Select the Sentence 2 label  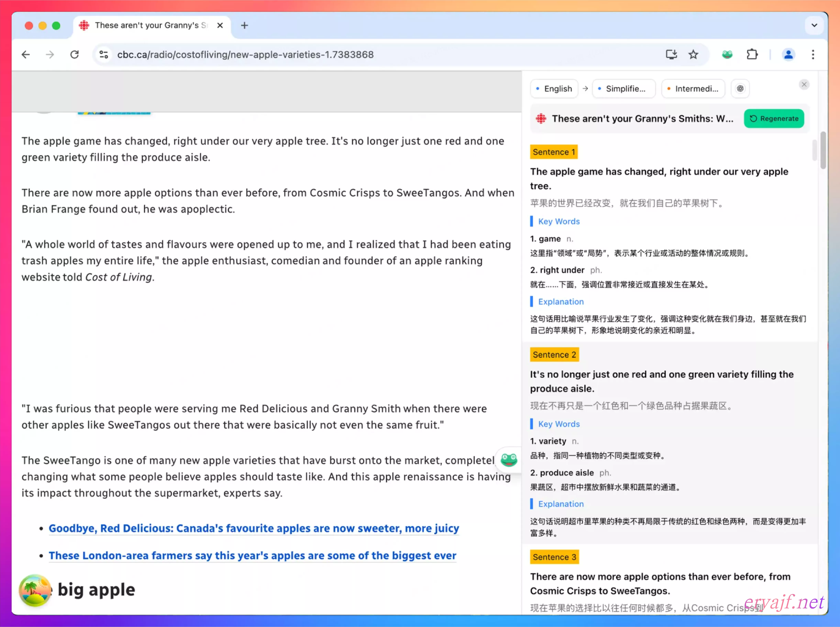click(554, 354)
